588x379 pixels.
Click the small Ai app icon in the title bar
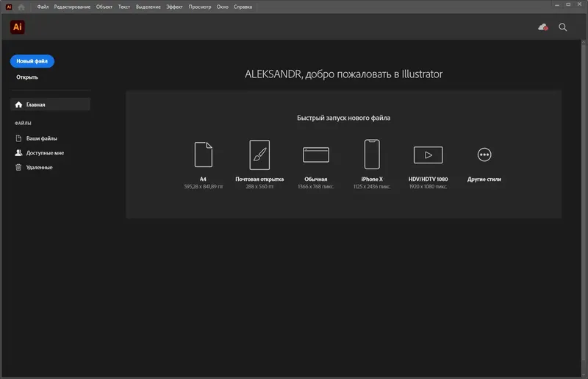(x=9, y=7)
